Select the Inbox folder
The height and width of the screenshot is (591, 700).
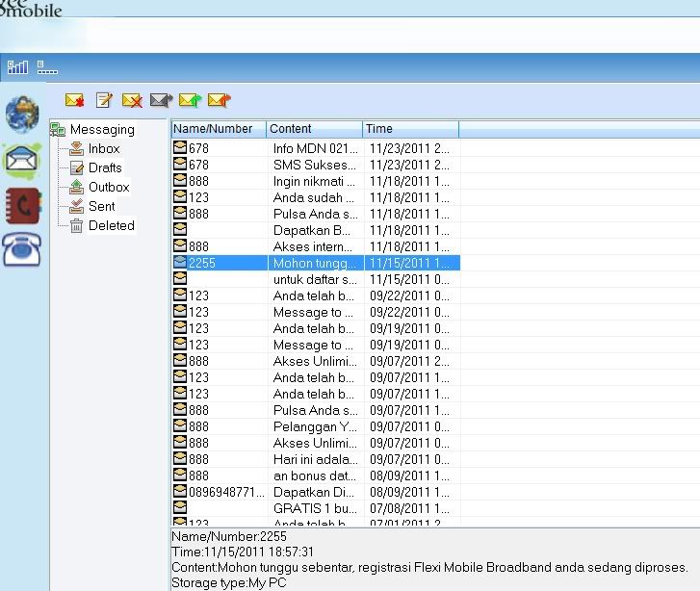pyautogui.click(x=104, y=149)
